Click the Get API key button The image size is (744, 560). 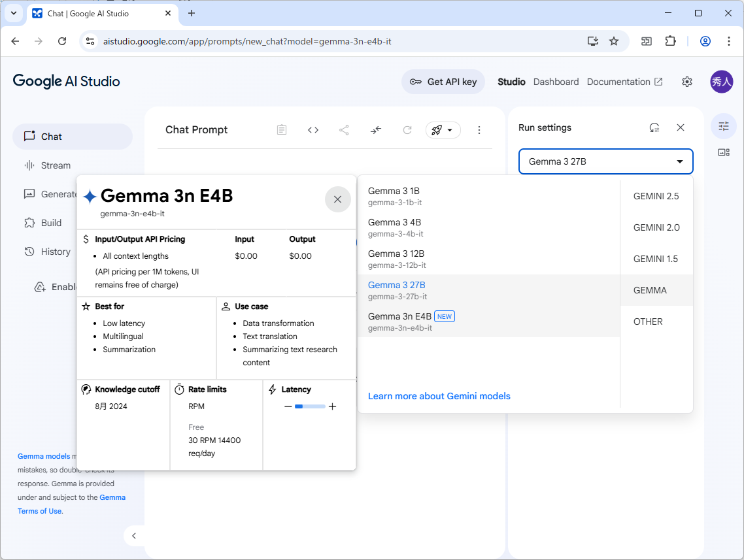pyautogui.click(x=443, y=82)
